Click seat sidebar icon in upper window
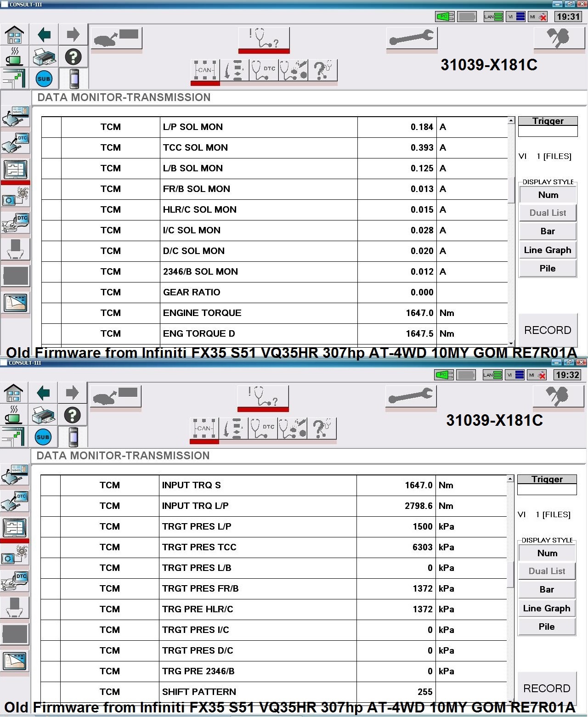The image size is (588, 717). 16,249
